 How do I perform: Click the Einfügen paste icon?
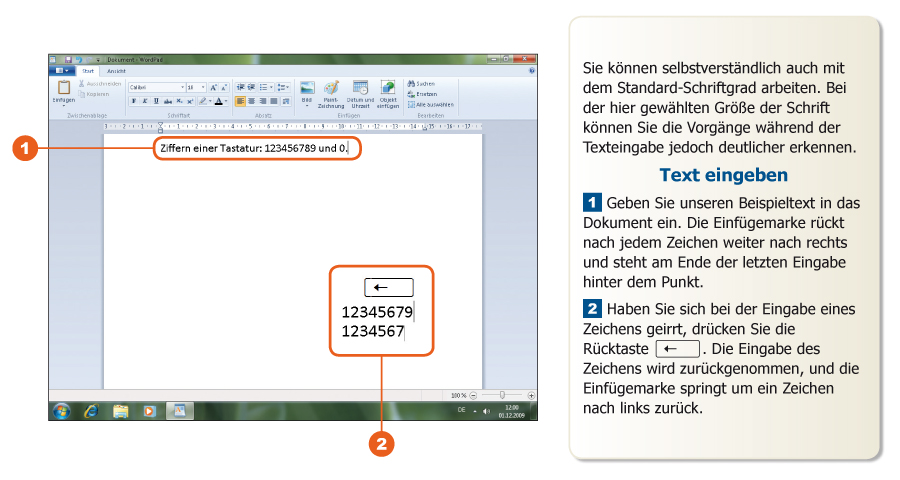63,90
